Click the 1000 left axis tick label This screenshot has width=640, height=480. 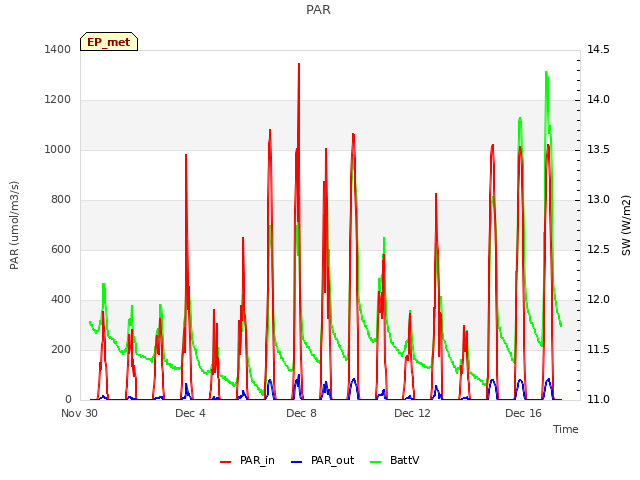[x=58, y=150]
